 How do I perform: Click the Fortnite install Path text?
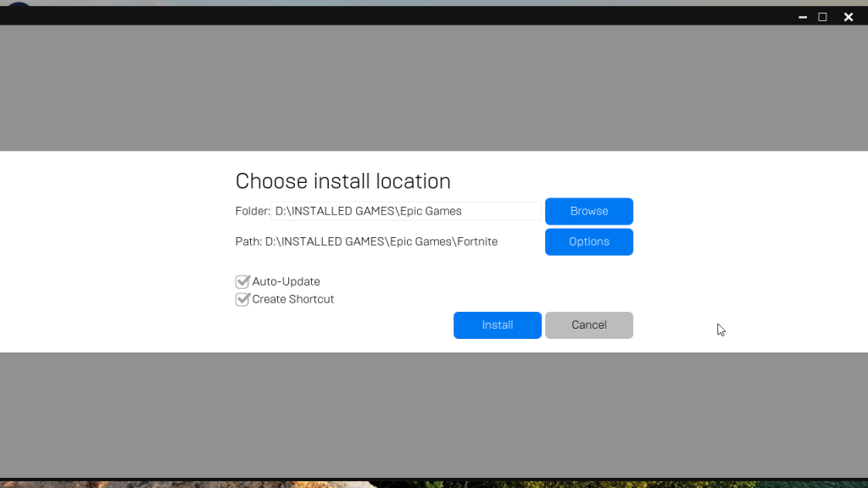click(x=366, y=241)
